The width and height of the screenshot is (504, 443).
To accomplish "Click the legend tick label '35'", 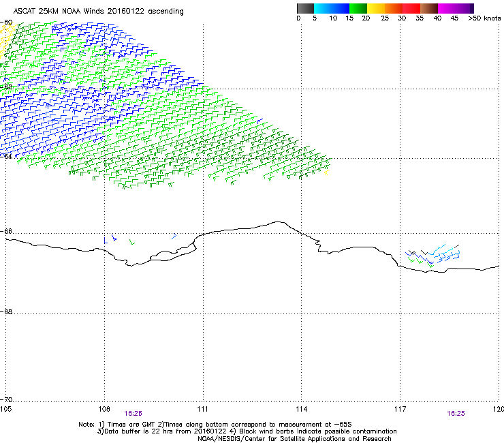I will pyautogui.click(x=420, y=18).
